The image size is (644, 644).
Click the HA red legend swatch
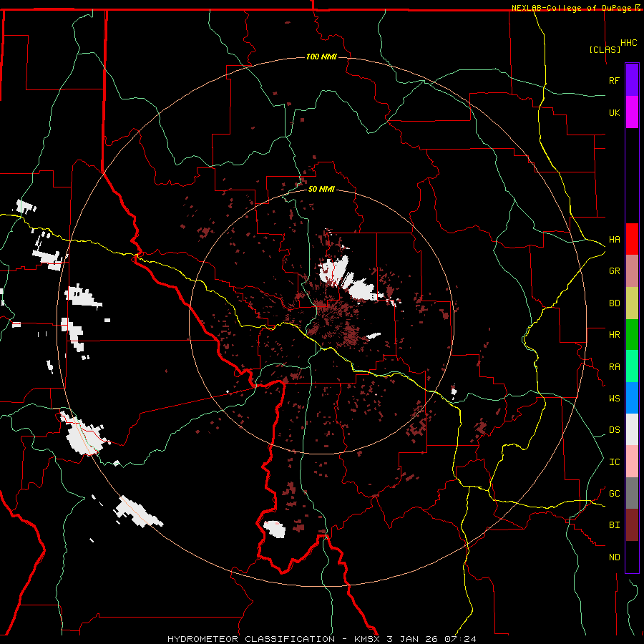(632, 239)
